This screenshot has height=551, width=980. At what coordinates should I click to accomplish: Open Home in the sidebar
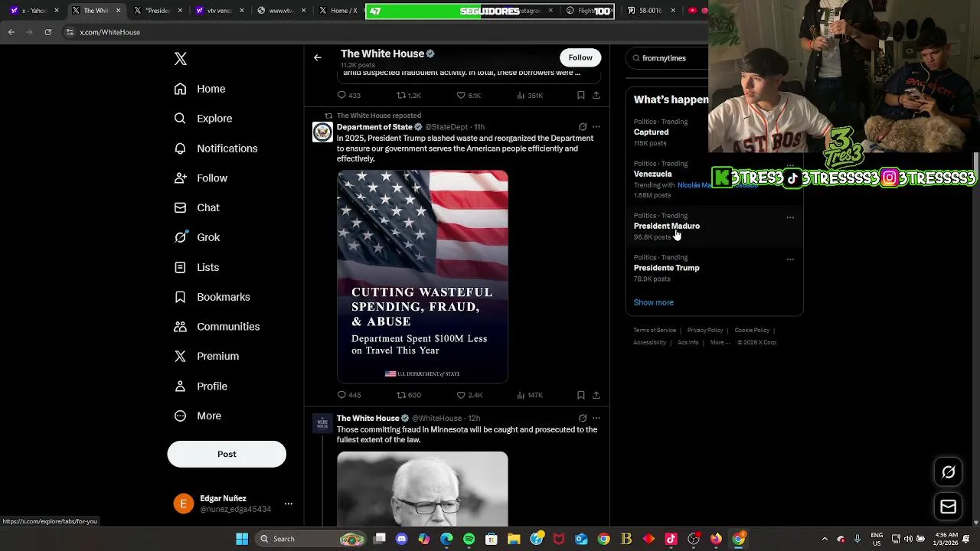[x=200, y=89]
